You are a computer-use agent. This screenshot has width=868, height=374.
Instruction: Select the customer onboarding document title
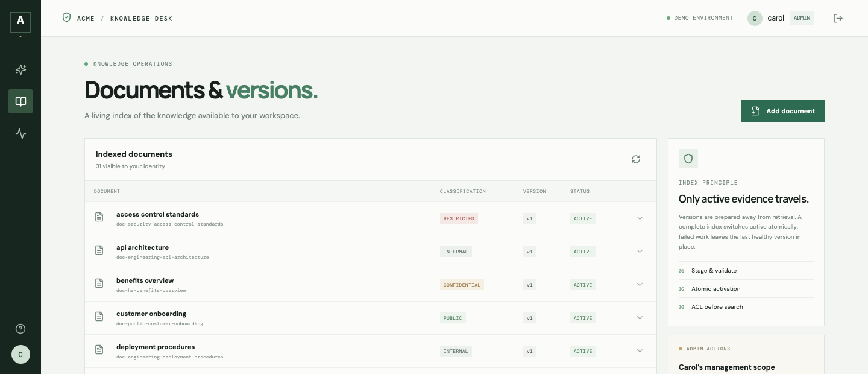click(151, 314)
